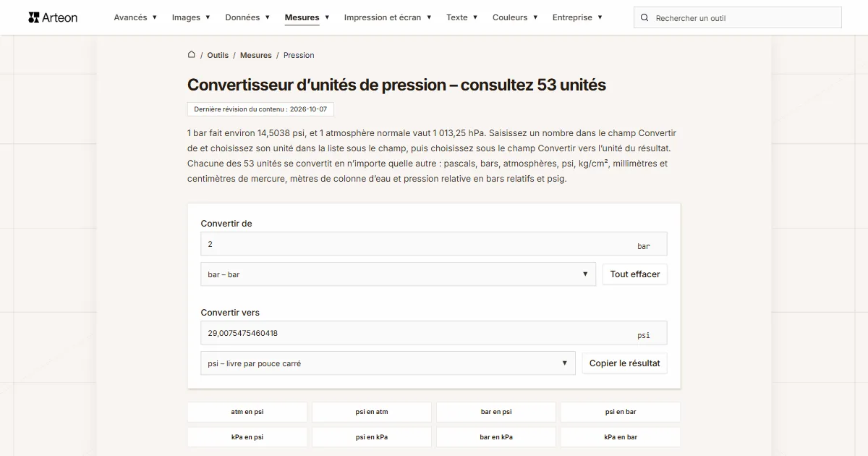Go to the Mesures breadcrumb link
868x456 pixels.
tap(256, 55)
